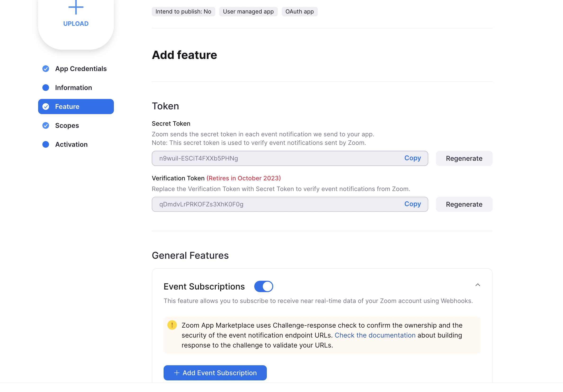This screenshot has width=563, height=392.
Task: Click the checkmark icon in Feature tab
Action: (x=46, y=107)
